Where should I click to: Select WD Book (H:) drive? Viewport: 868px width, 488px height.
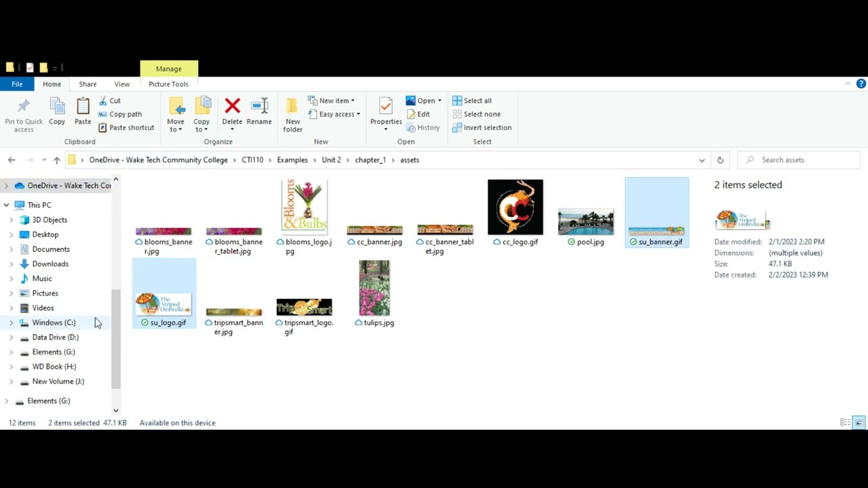pos(54,367)
